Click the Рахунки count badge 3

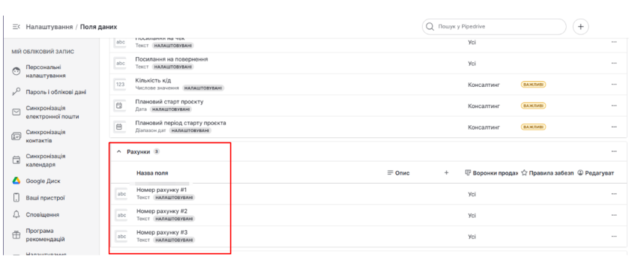[x=157, y=151]
